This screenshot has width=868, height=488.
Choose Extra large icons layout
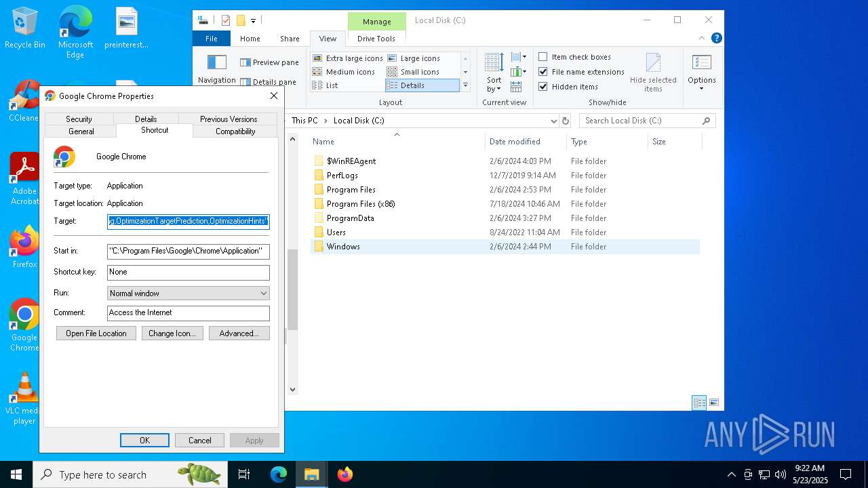(x=348, y=58)
